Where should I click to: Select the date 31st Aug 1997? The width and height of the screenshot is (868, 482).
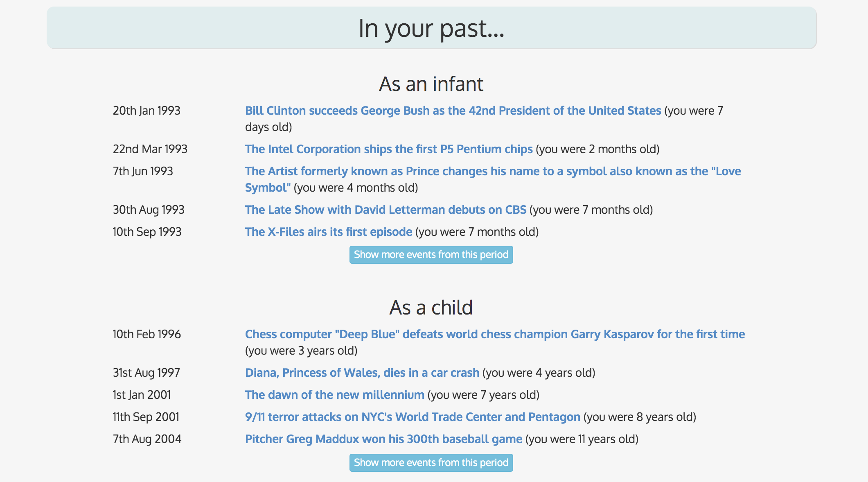pyautogui.click(x=146, y=373)
